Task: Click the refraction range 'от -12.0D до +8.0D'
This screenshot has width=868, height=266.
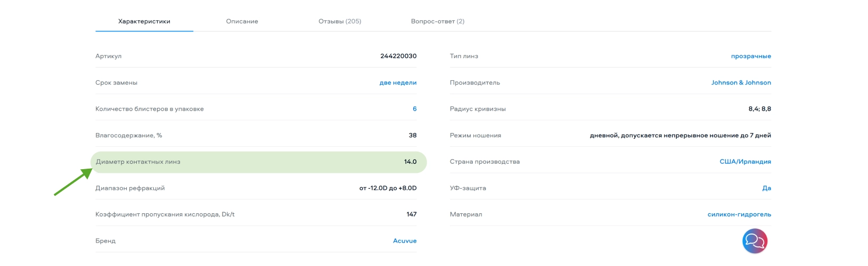Action: point(388,188)
